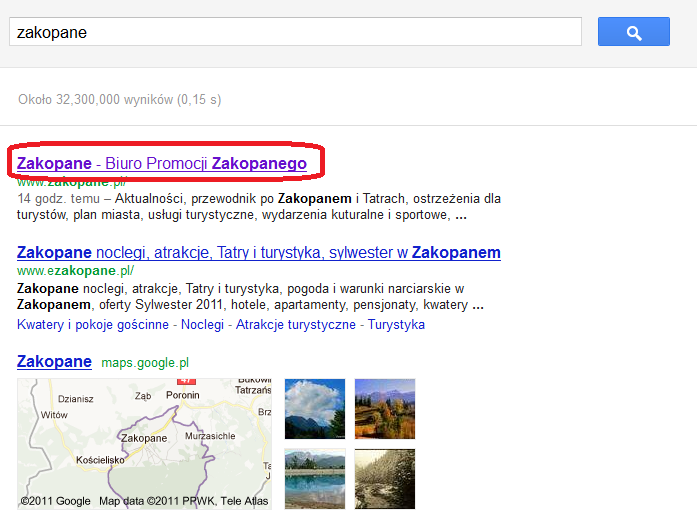Click the blue magnifier search button
697x525 pixels.
pos(633,32)
